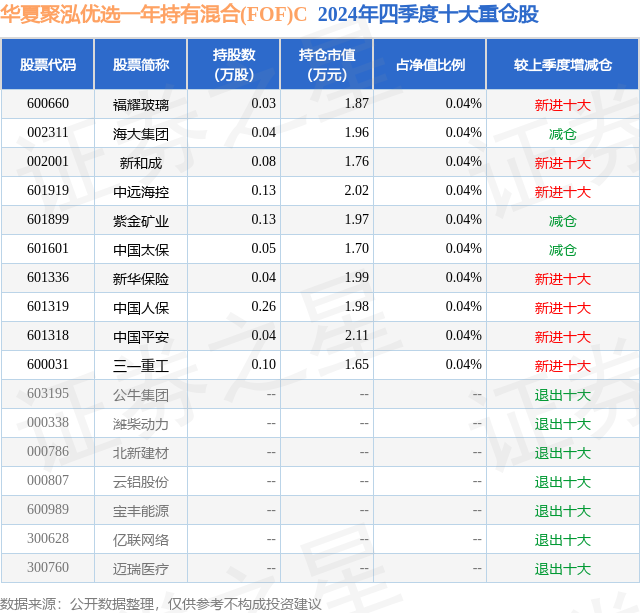Click the fund title 华夏聚泓优选一年持有混合(FOF)C
The height and width of the screenshot is (613, 640).
tap(153, 14)
